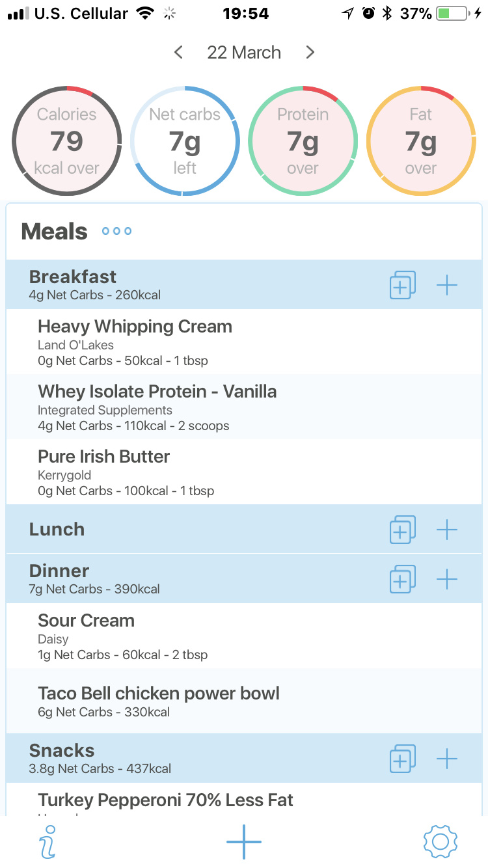Tap the large plus button at bottom center

click(x=244, y=841)
